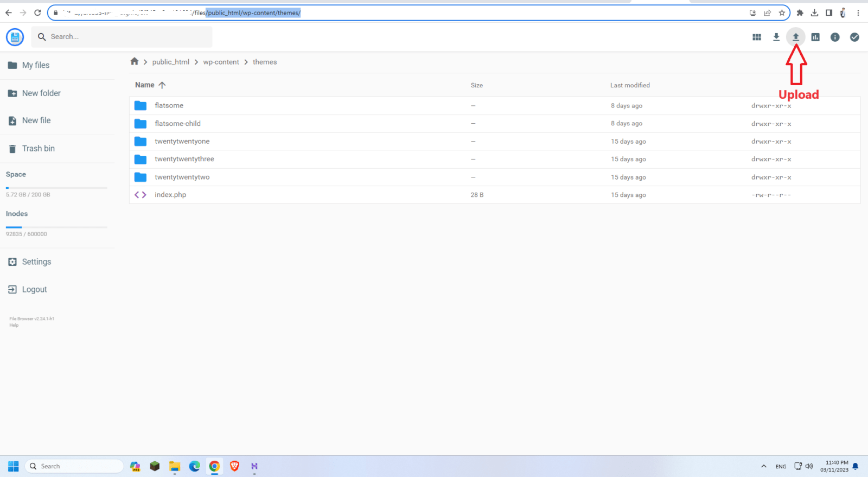Open My files in sidebar
Viewport: 868px width, 477px height.
point(35,65)
